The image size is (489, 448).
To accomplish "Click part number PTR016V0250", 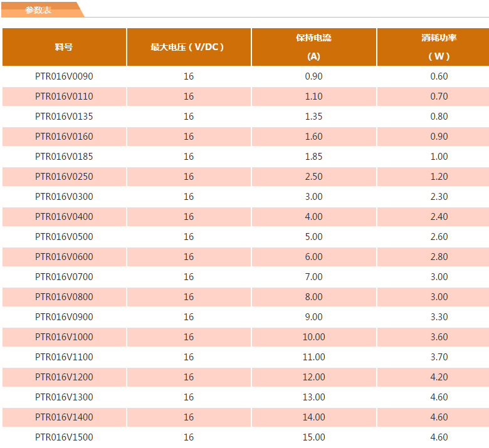I will click(x=64, y=177).
